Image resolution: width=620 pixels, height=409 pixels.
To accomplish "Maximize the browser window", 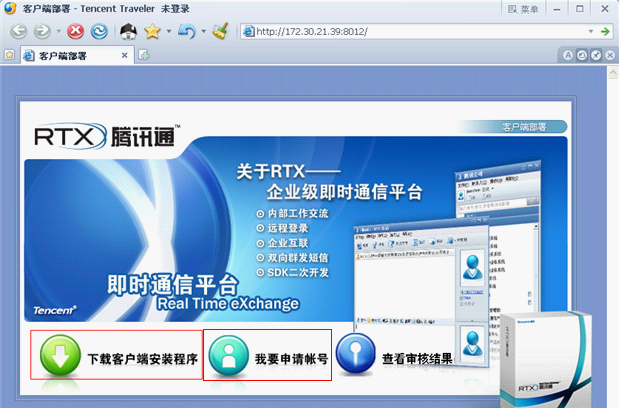I will (580, 9).
